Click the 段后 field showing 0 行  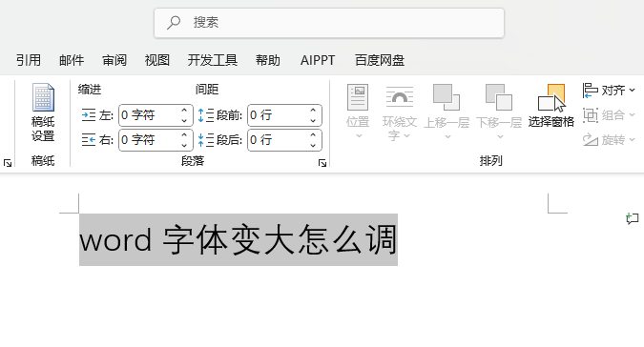pyautogui.click(x=284, y=140)
